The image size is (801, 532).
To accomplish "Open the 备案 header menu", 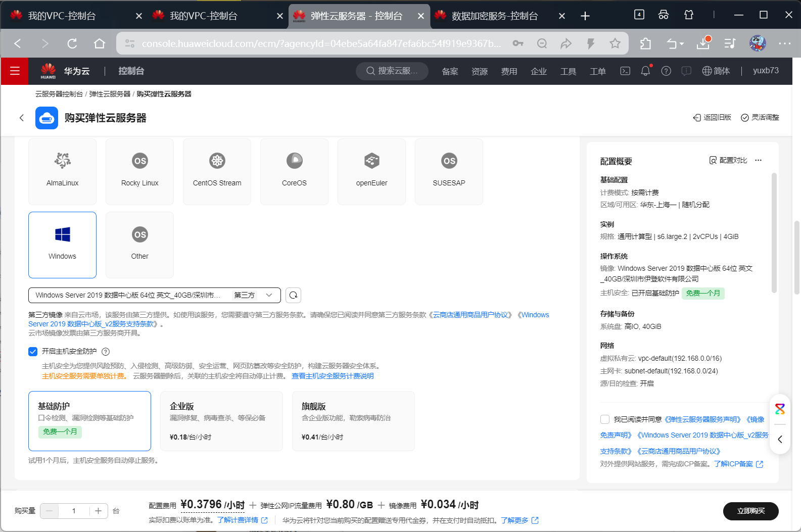I will [x=450, y=71].
